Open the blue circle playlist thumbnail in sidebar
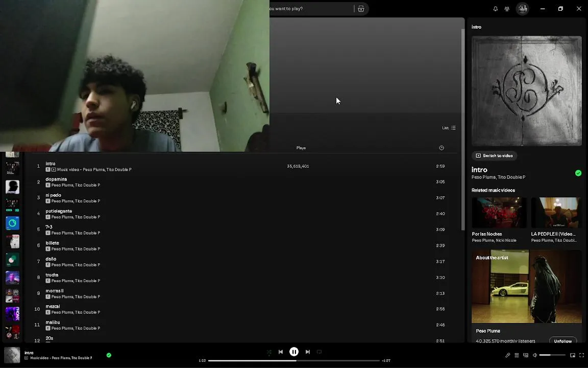 12,223
